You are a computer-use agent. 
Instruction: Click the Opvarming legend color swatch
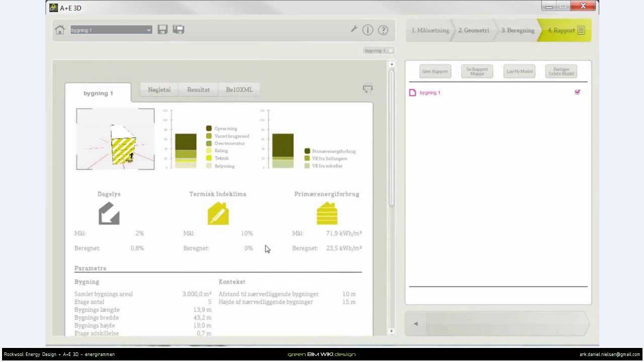coord(209,128)
